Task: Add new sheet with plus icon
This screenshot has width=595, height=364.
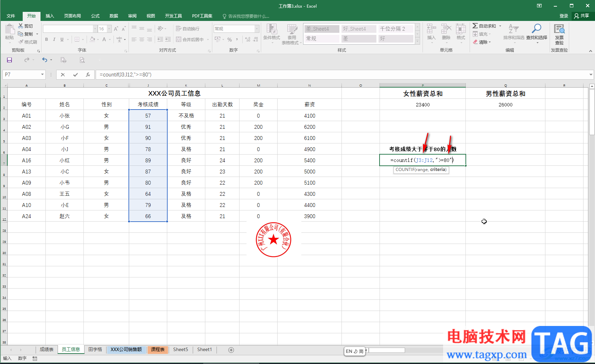Action: pyautogui.click(x=231, y=350)
